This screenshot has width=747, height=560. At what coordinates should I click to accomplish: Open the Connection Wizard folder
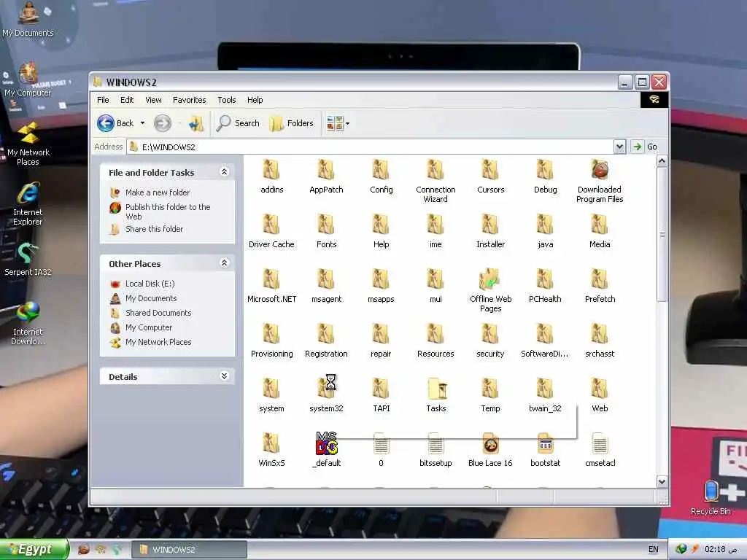(436, 182)
